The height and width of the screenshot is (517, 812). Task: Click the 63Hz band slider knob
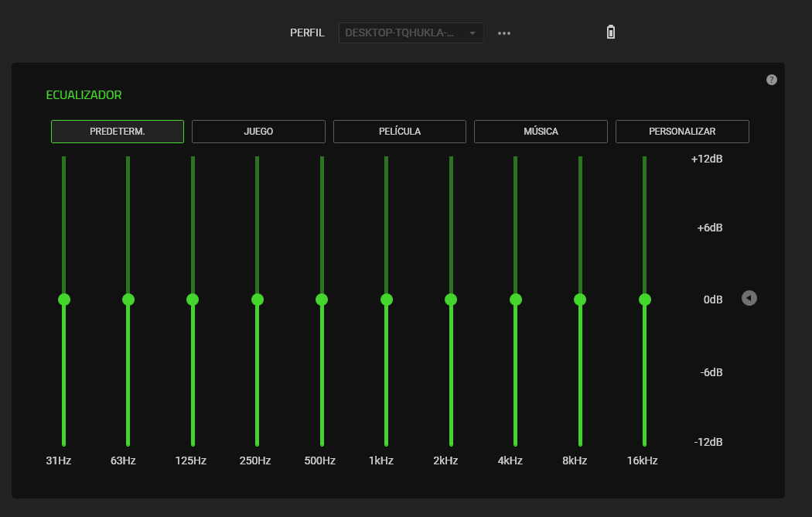point(128,300)
